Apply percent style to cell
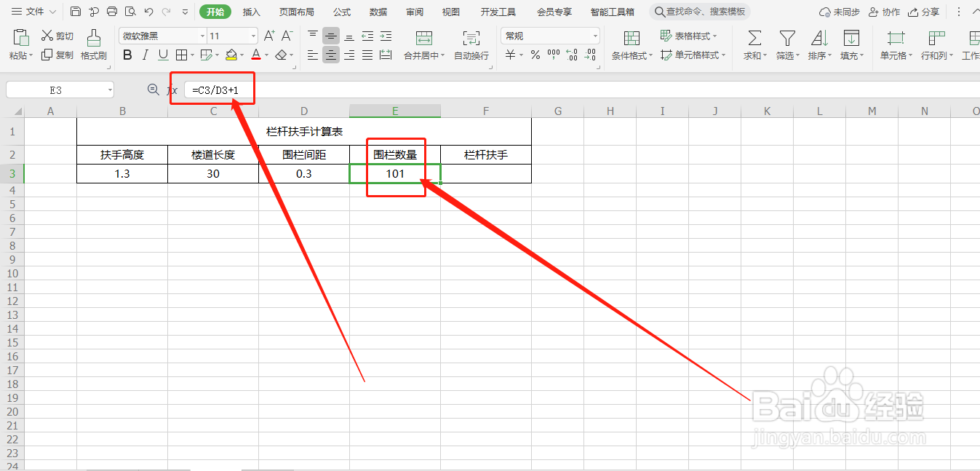 [535, 55]
